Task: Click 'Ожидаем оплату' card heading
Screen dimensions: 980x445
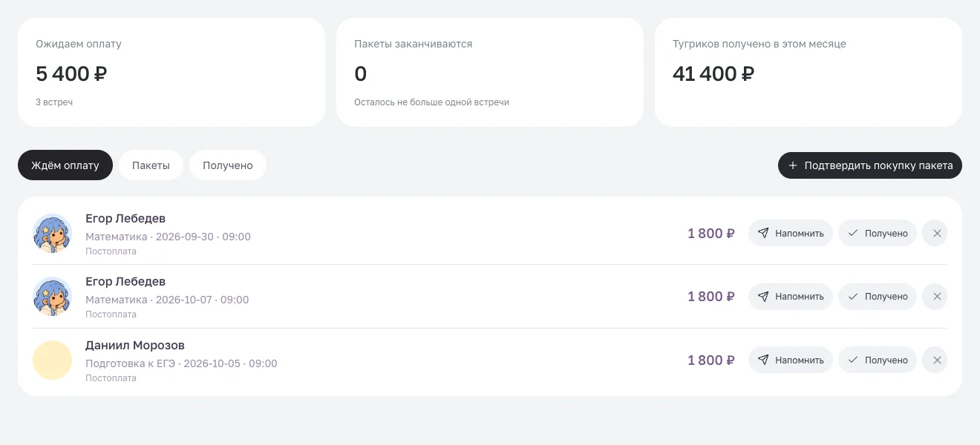Action: (x=79, y=44)
